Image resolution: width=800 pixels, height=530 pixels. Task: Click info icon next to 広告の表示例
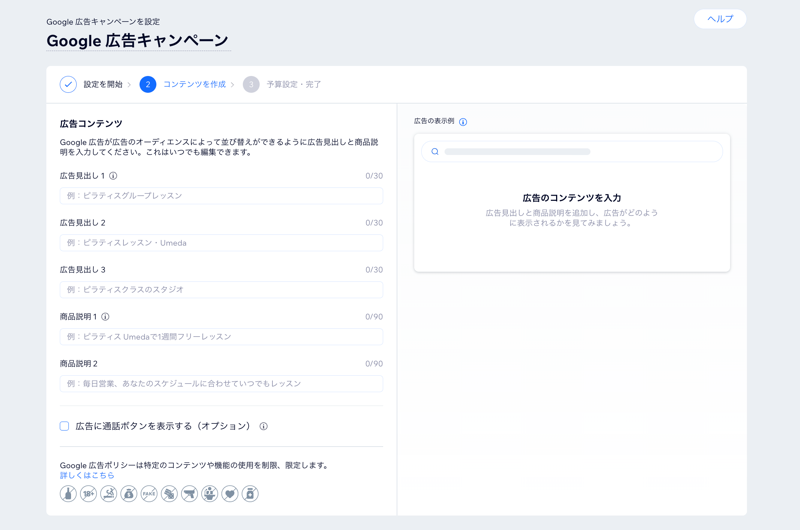pos(463,122)
